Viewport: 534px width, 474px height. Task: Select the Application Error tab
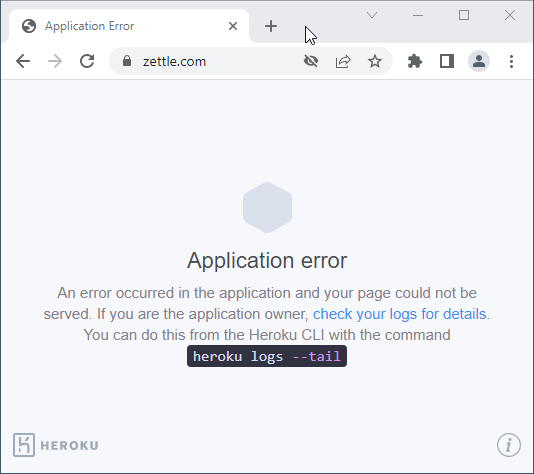[x=129, y=26]
